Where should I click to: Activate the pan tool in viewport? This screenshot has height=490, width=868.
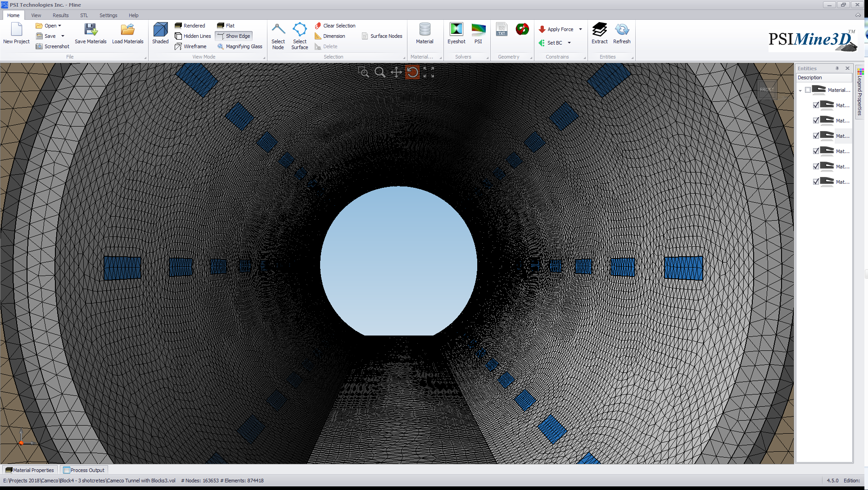coord(396,72)
